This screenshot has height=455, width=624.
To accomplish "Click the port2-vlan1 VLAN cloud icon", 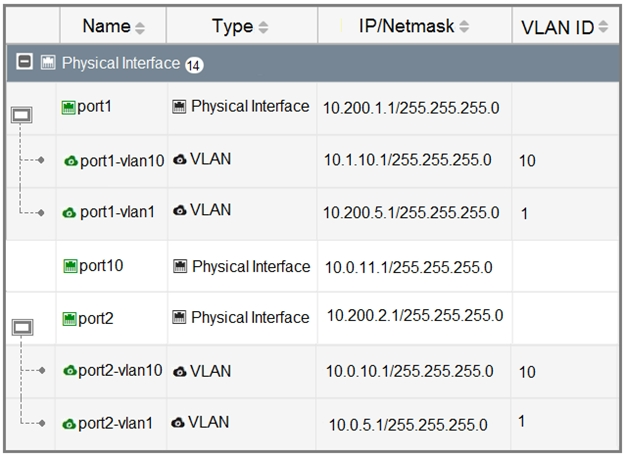I will (x=70, y=424).
